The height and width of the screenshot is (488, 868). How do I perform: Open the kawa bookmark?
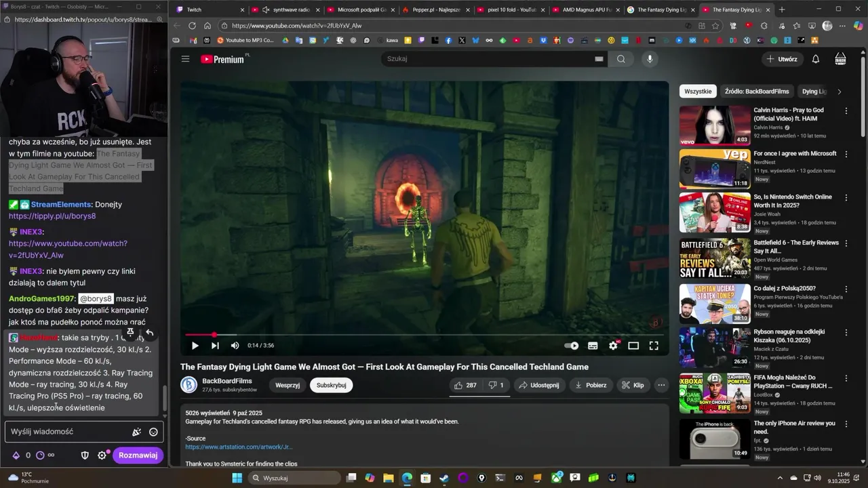coord(388,41)
